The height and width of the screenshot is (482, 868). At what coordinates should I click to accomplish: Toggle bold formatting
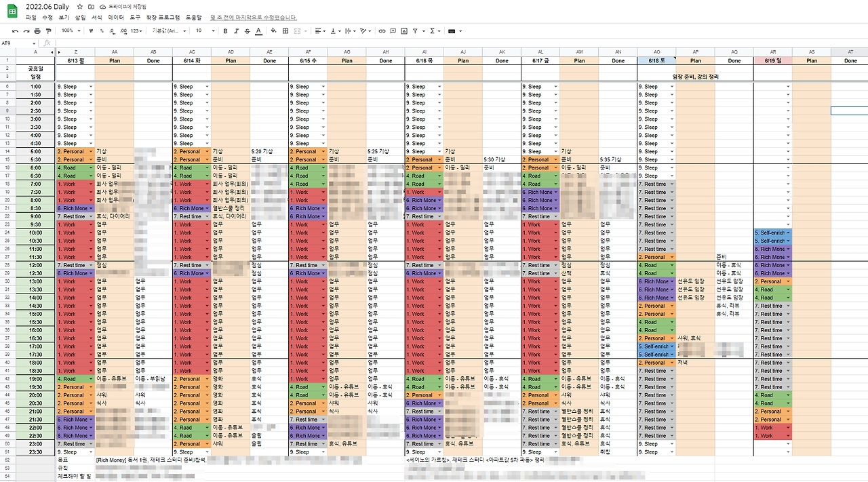click(225, 31)
